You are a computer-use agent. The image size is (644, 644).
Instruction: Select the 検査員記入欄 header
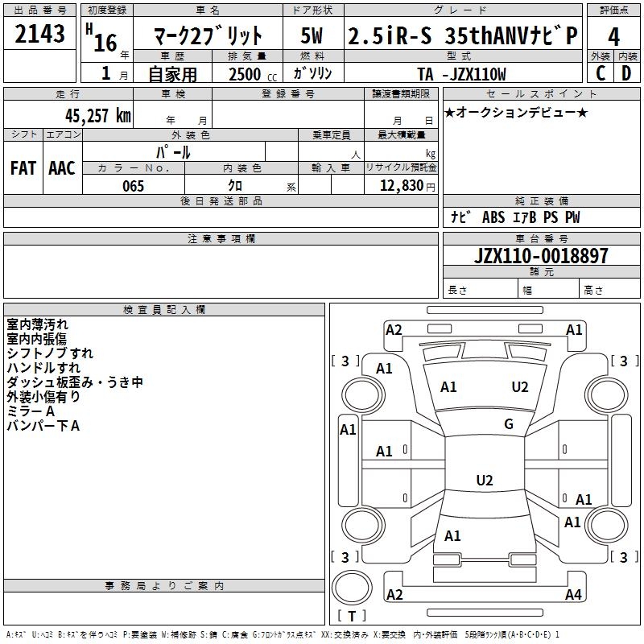tap(164, 310)
